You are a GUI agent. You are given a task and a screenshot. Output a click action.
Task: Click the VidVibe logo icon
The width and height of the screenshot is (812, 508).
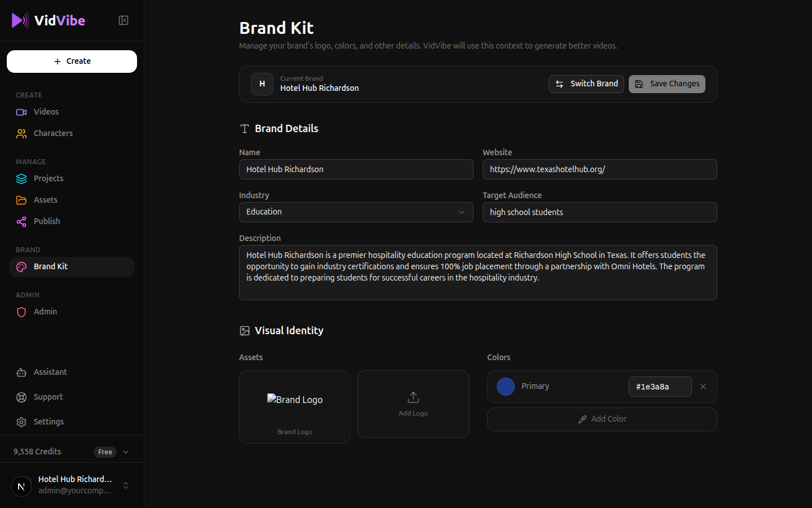click(x=20, y=20)
